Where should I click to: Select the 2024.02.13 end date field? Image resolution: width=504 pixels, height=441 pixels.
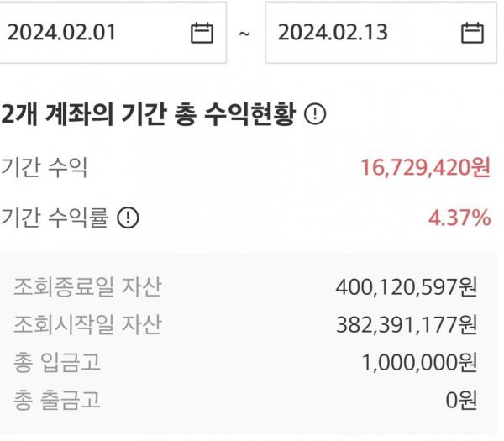(x=381, y=33)
